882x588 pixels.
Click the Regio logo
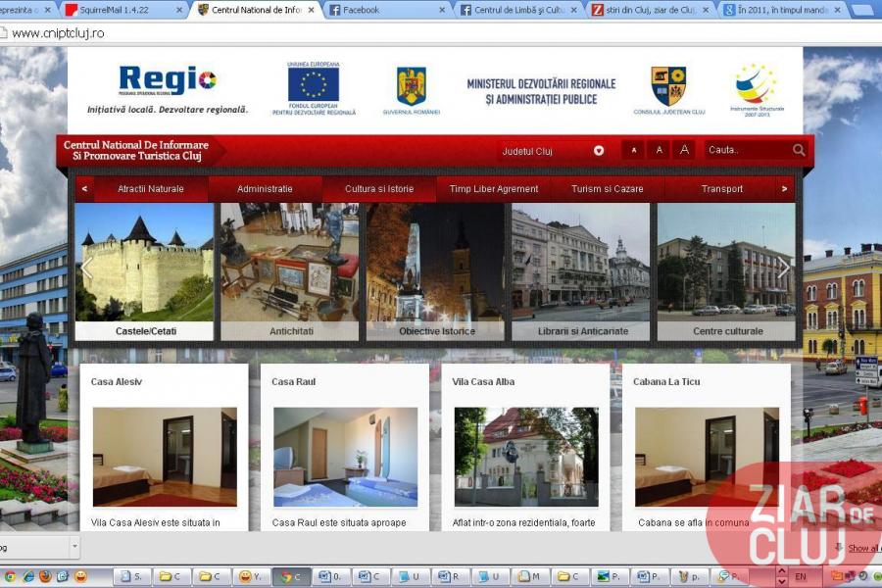pyautogui.click(x=167, y=80)
